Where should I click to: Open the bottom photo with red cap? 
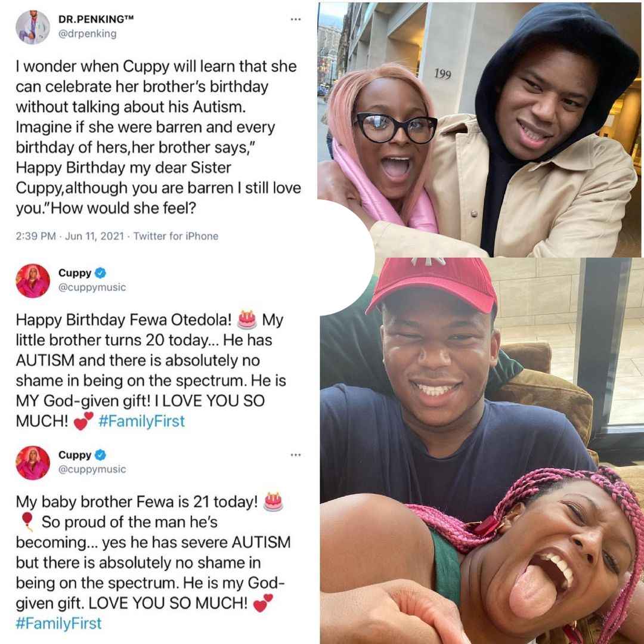[x=482, y=451]
